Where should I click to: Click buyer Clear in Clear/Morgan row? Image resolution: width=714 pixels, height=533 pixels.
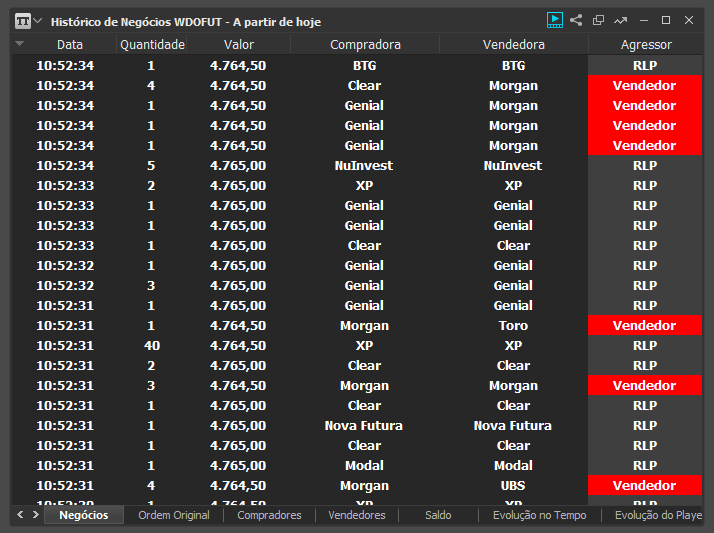364,86
